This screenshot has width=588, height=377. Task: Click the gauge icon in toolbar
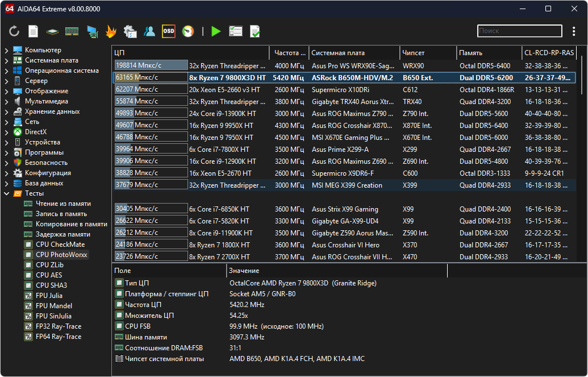coord(187,31)
